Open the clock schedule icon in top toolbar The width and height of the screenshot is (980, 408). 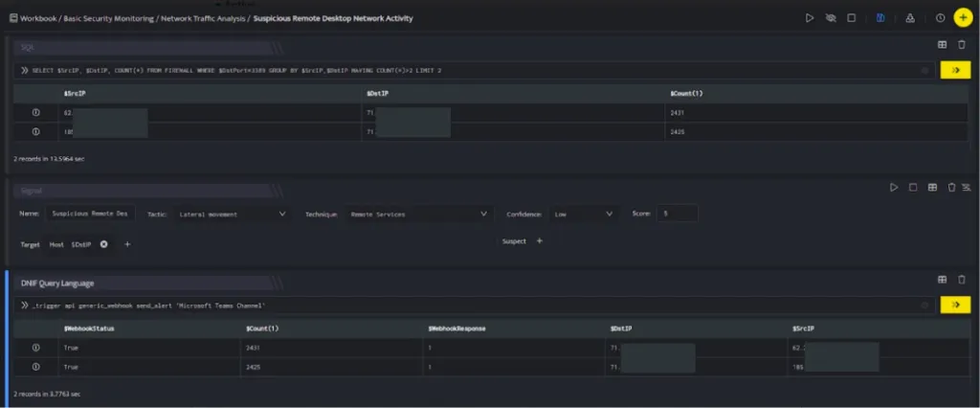pos(940,18)
